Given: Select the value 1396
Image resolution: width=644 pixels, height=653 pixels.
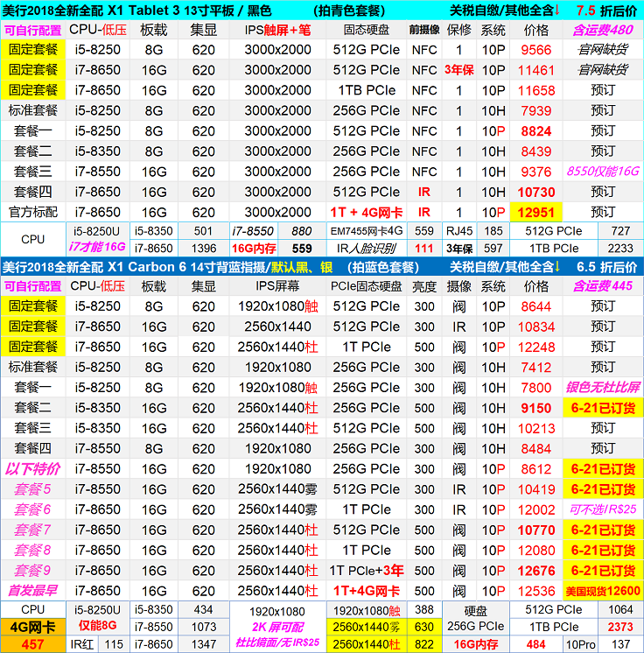Looking at the screenshot, I should [203, 249].
